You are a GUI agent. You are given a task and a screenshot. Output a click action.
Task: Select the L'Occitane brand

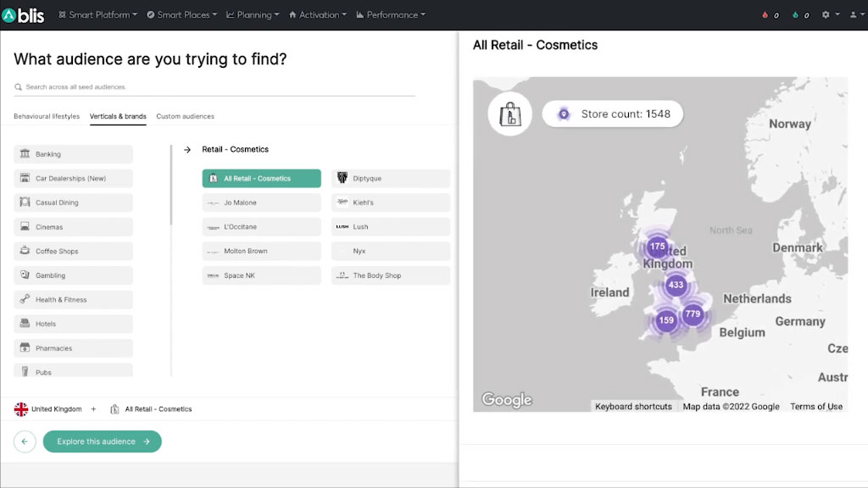261,227
